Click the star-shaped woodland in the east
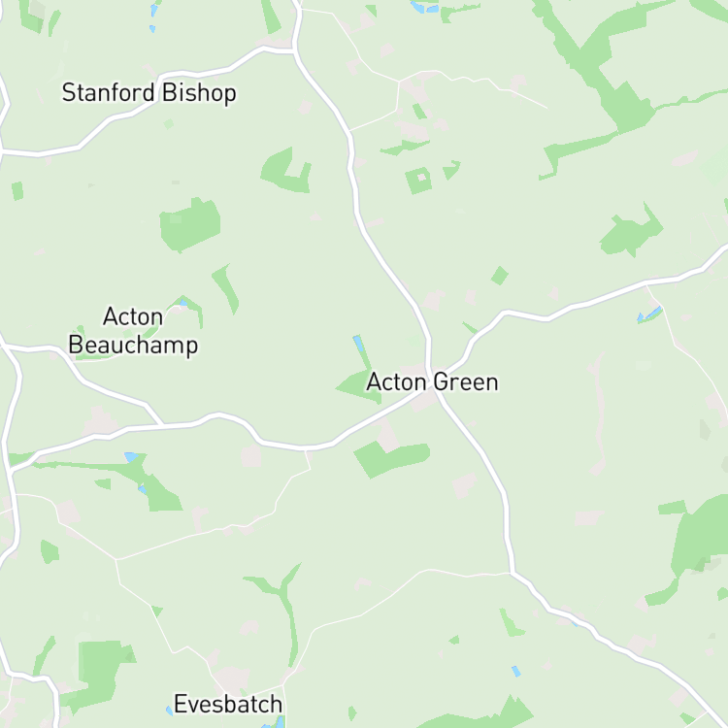The width and height of the screenshot is (728, 728). (x=632, y=231)
